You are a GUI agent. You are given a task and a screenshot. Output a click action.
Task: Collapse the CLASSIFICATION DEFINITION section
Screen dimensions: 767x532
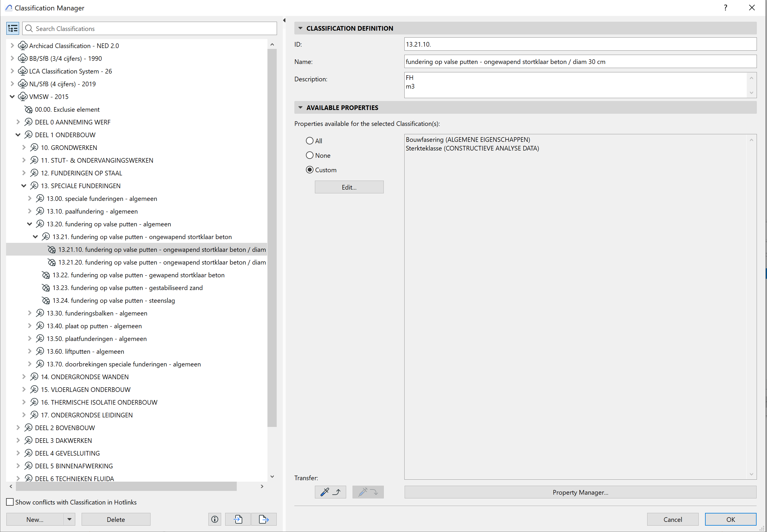(x=300, y=28)
